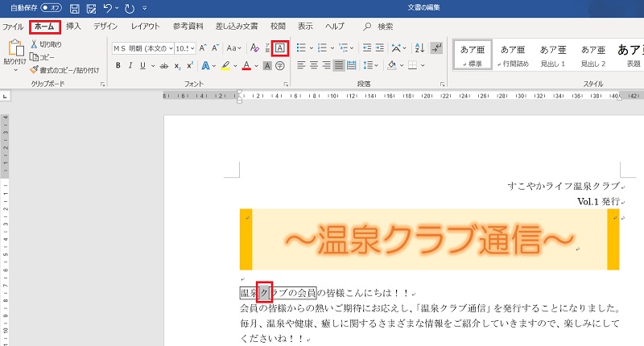644x346 pixels.
Task: Click the ～温泉クラブ通信～ title graphic
Action: (x=429, y=240)
